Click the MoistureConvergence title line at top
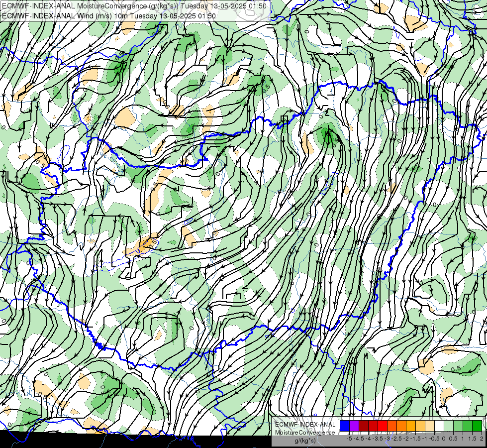The width and height of the screenshot is (487, 448). (x=134, y=6)
